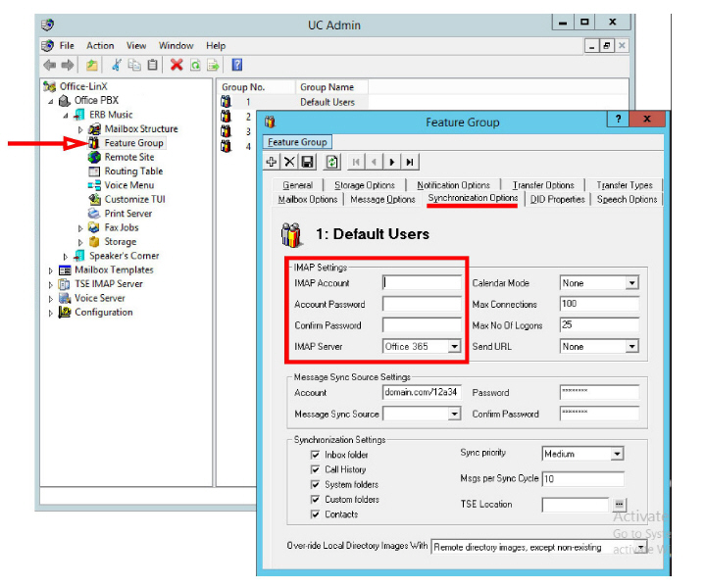This screenshot has width=706, height=588.
Task: Click the TSE Location browse ellipsis button
Action: (x=619, y=504)
